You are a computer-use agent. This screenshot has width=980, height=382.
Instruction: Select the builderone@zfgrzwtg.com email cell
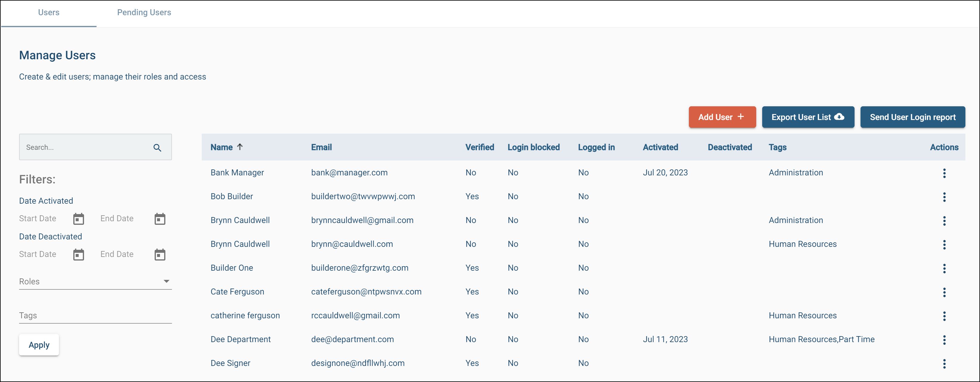pos(360,268)
